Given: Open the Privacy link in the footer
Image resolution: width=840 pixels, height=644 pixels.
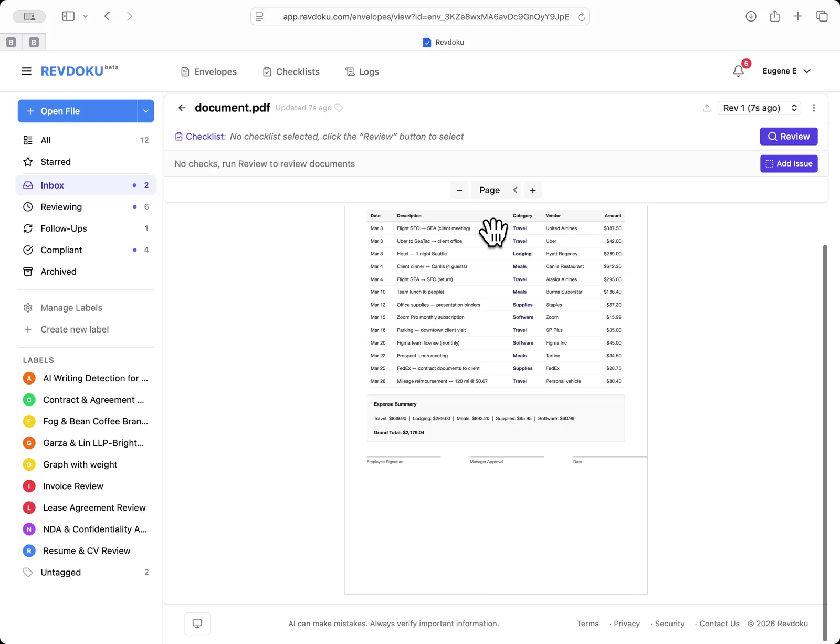Looking at the screenshot, I should [x=626, y=624].
